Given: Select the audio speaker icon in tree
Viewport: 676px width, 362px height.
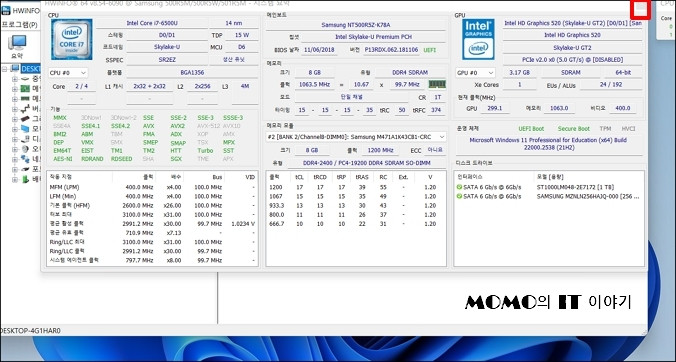Looking at the screenshot, I should coord(25,149).
